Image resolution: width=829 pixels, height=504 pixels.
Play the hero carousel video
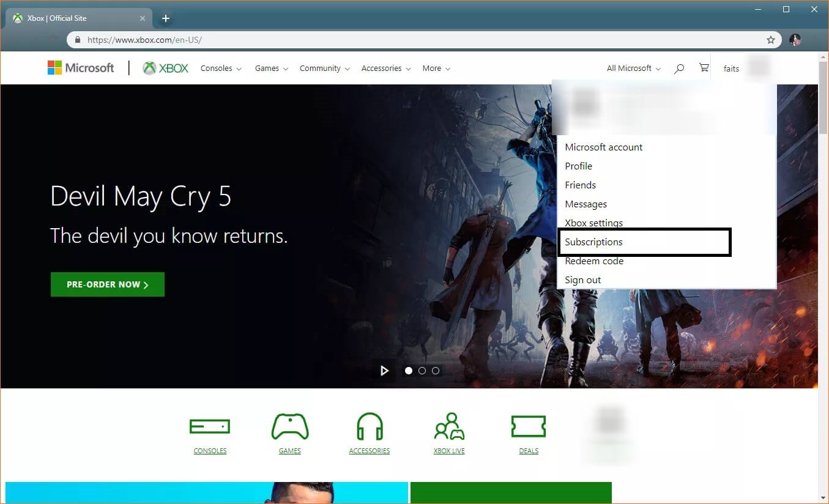(384, 371)
